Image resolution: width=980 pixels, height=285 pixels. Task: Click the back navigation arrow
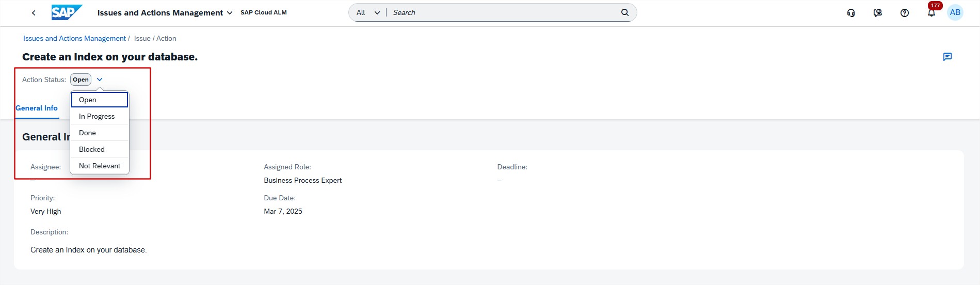(x=34, y=13)
